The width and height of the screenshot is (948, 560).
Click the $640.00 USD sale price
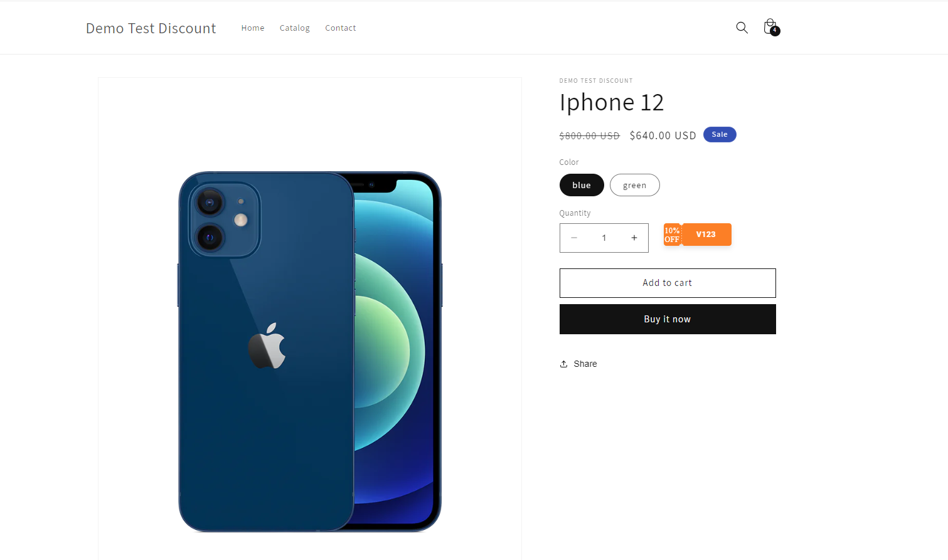pyautogui.click(x=663, y=135)
